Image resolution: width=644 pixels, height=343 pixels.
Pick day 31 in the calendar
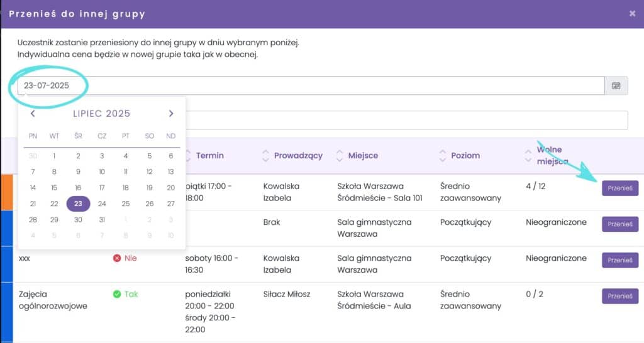click(102, 219)
